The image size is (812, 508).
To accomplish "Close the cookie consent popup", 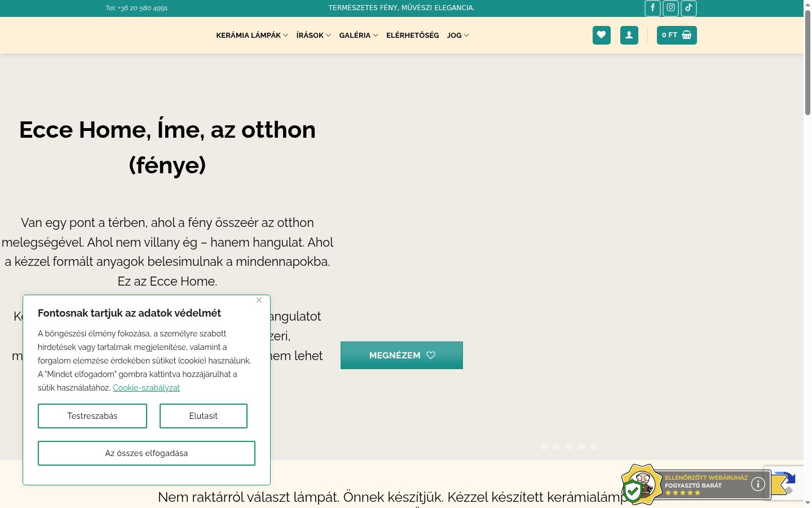I will coord(259,300).
